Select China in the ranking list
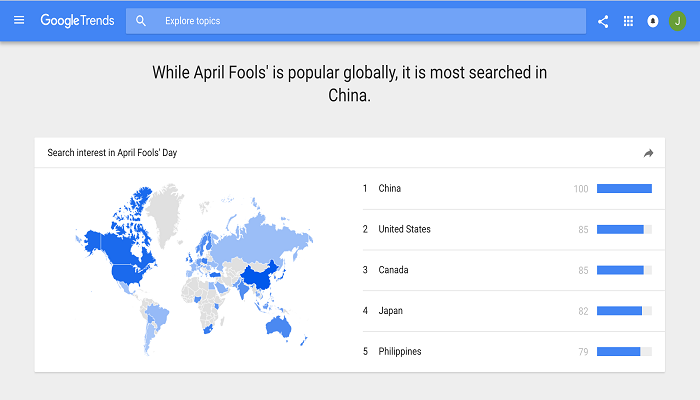The height and width of the screenshot is (400, 700). click(389, 189)
